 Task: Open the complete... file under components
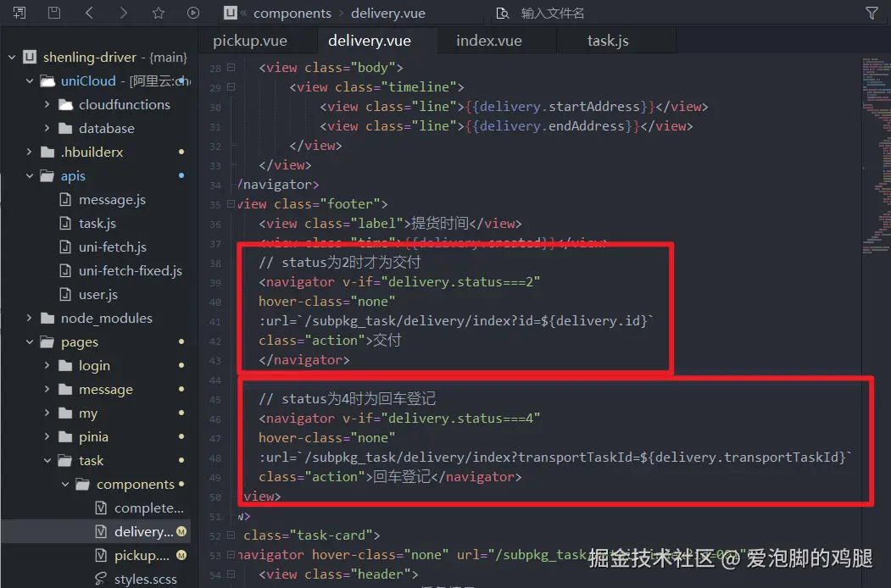[x=149, y=508]
